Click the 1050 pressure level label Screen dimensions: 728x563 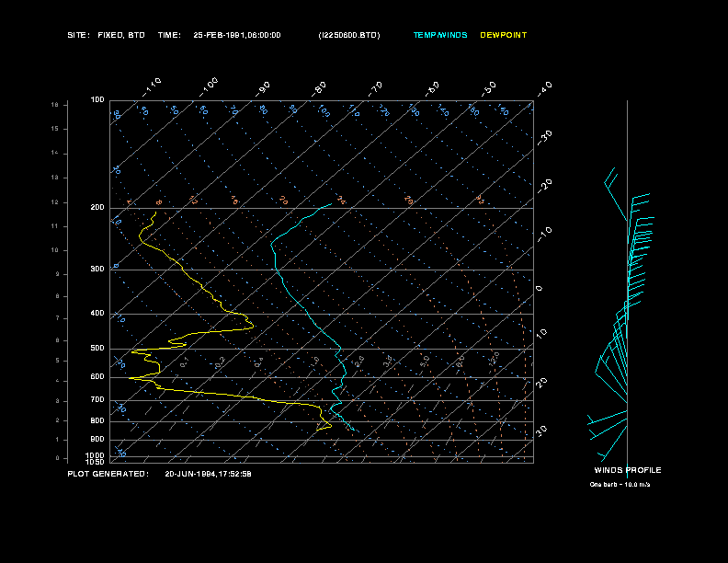point(96,462)
